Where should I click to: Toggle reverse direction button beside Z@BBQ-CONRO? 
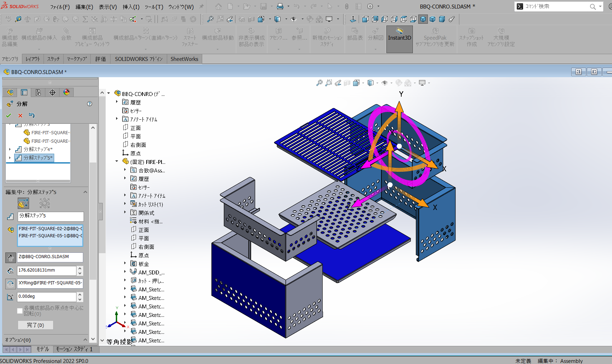click(x=11, y=257)
